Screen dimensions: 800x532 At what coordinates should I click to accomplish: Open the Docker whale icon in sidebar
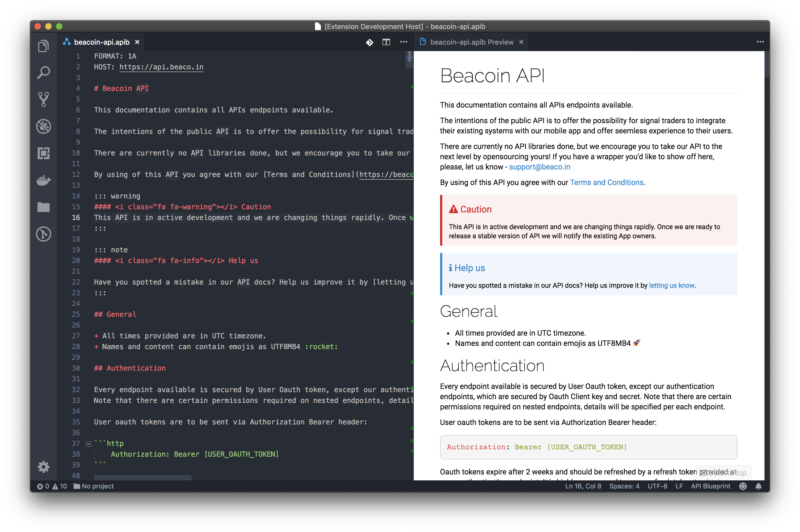43,180
